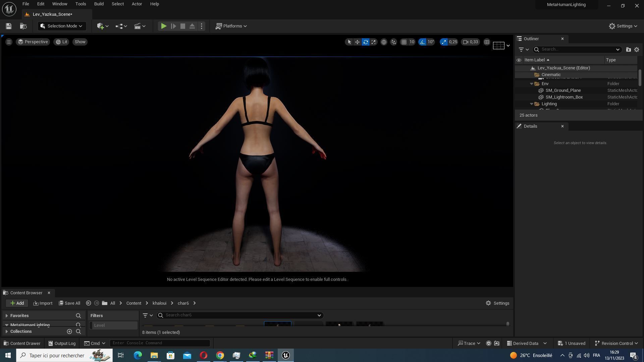Open Revision Control menu in status bar
This screenshot has width=644, height=362.
click(x=616, y=344)
